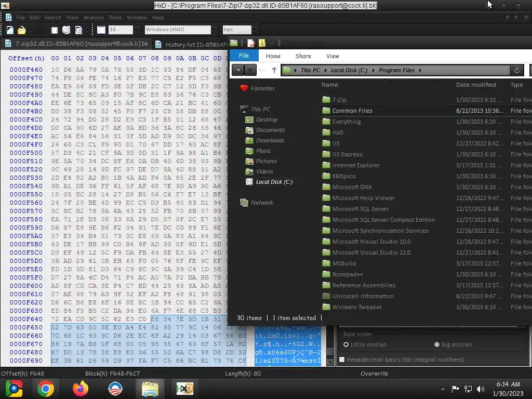
Task: Click the New file icon in HxD toolbar
Action: coord(10,30)
